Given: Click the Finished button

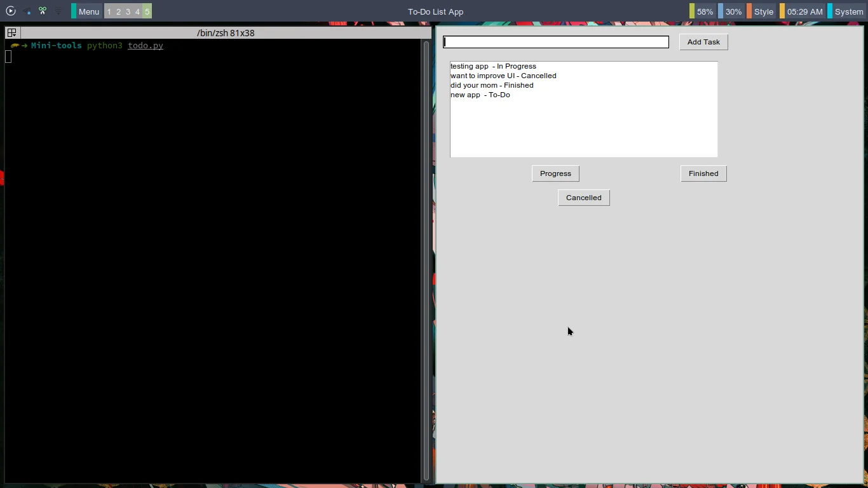Looking at the screenshot, I should (703, 173).
